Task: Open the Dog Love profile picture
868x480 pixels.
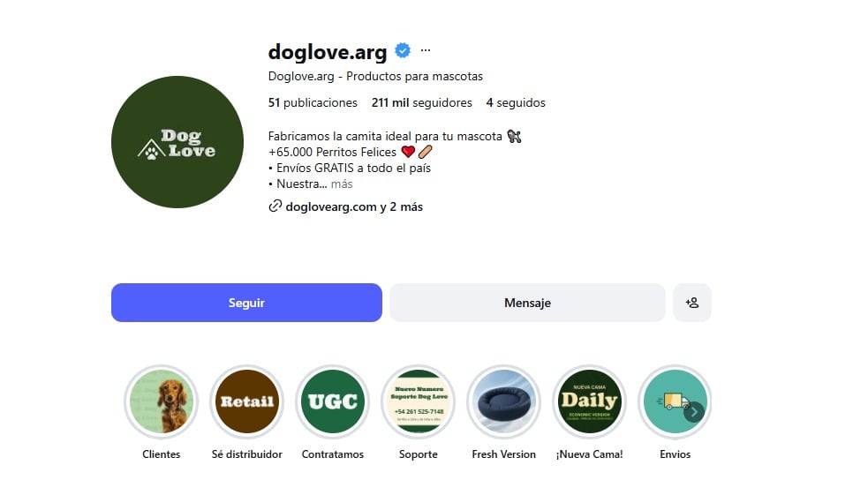Action: 177,142
